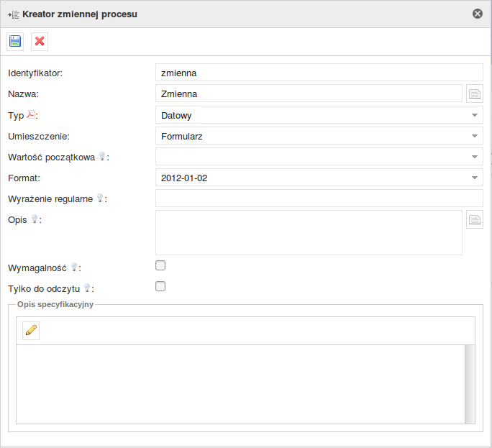Click the scrollbar in Opis specyfikacyjny editor

point(470,384)
